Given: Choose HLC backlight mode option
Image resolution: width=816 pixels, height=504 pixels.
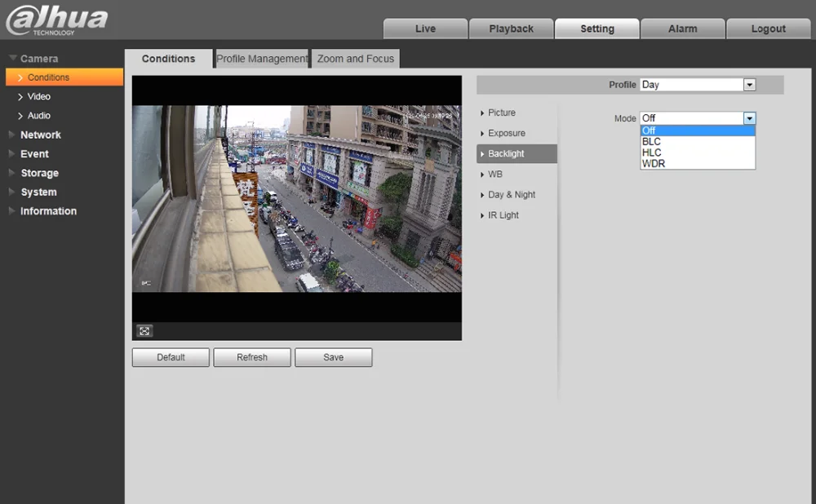Looking at the screenshot, I should click(x=651, y=153).
